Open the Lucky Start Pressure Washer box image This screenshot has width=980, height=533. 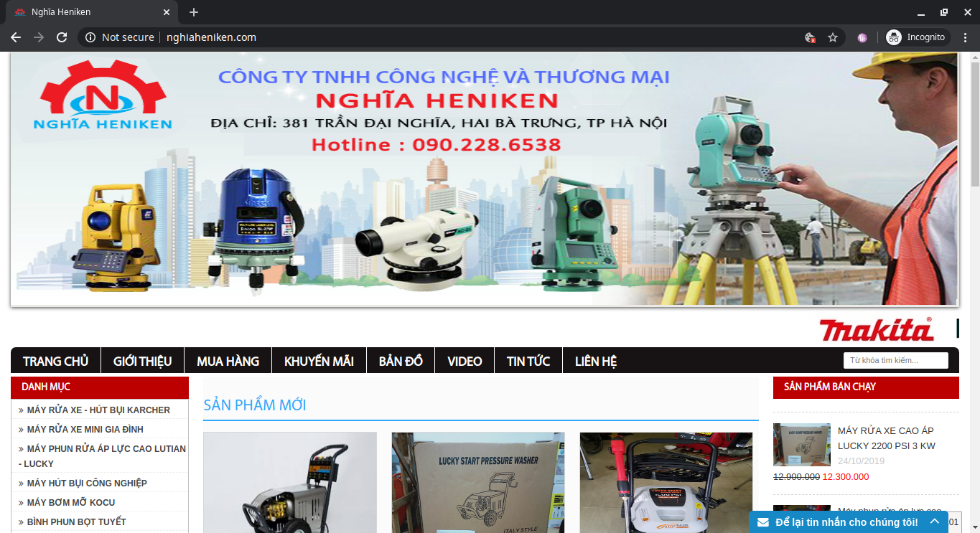[x=478, y=482]
